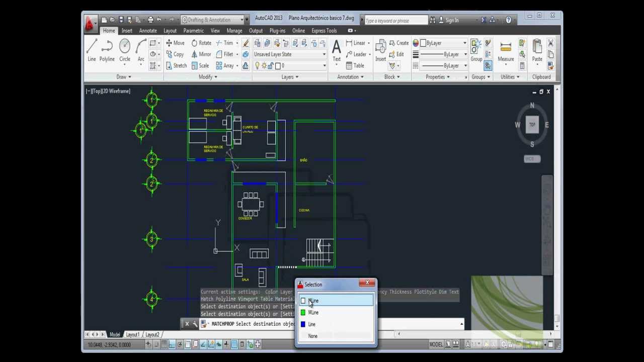This screenshot has height=362, width=644.
Task: Toggle the Group Selection on/off button
Action: 488,66
